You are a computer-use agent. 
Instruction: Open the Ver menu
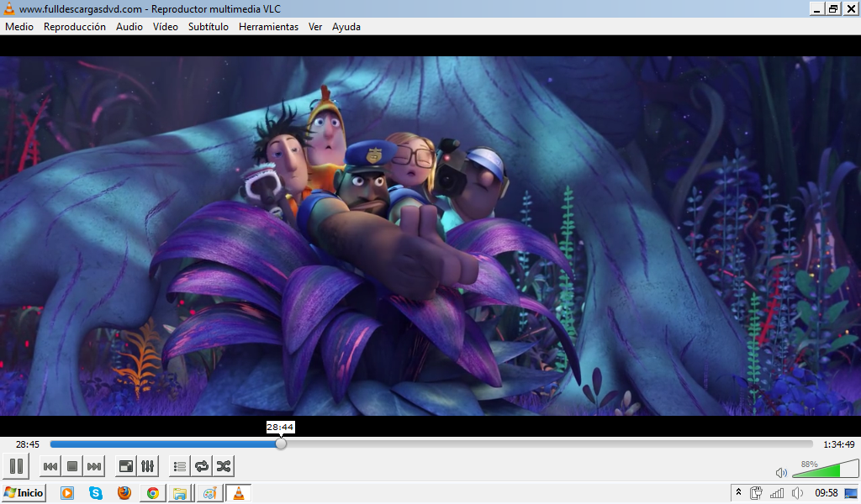click(315, 27)
